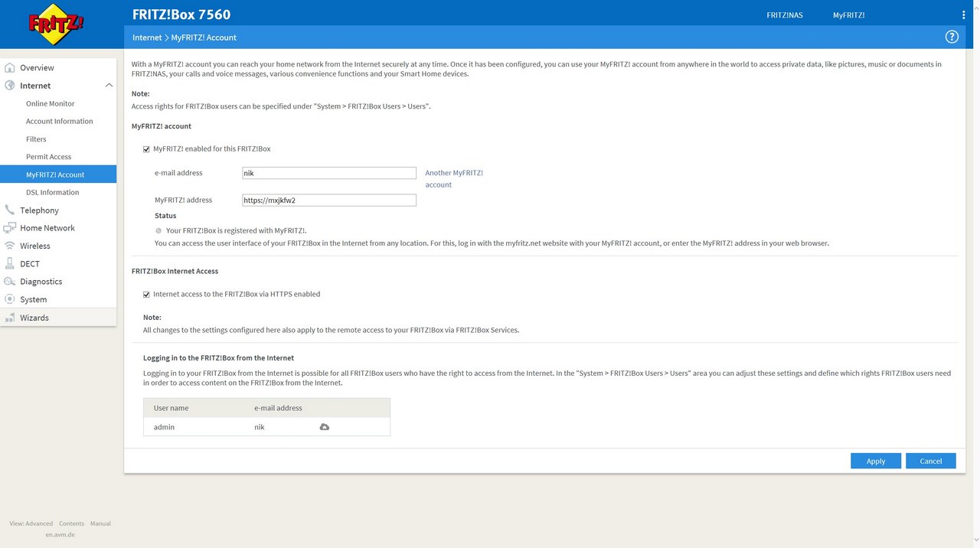Open MyFRITZ! link in header
Viewport: 980px width, 548px height.
849,15
